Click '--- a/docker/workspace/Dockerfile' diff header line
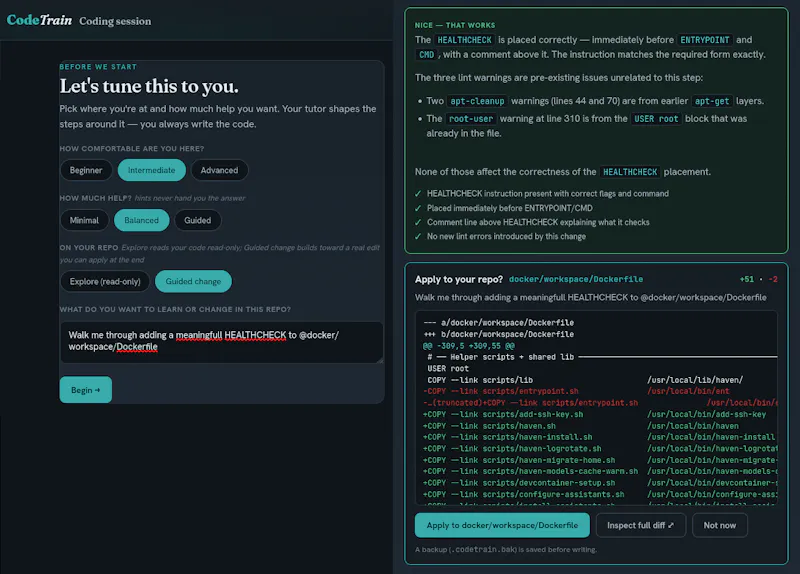Screen dimensions: 800x574 (x=498, y=322)
